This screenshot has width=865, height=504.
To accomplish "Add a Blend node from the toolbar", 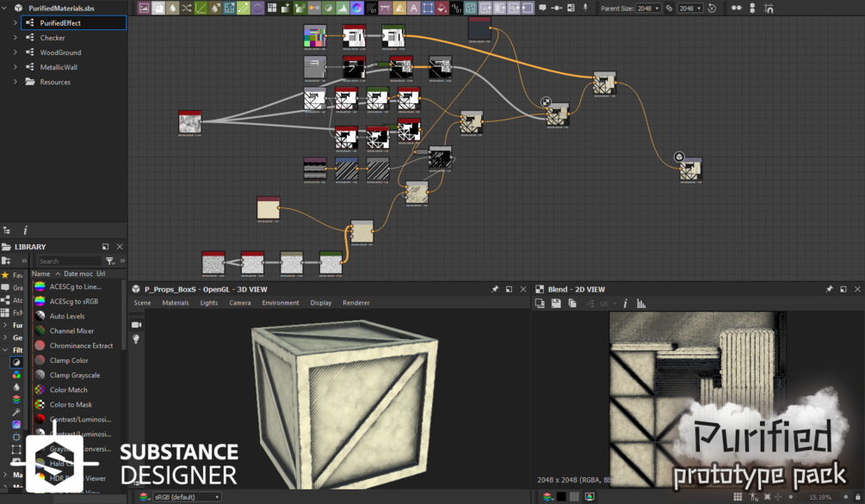I will (158, 8).
